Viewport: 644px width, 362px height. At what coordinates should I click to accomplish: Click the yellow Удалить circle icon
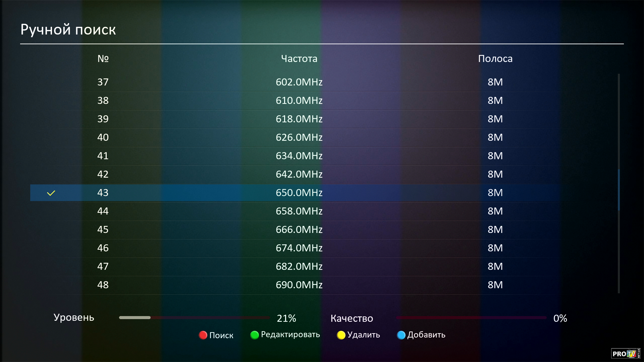click(x=341, y=335)
